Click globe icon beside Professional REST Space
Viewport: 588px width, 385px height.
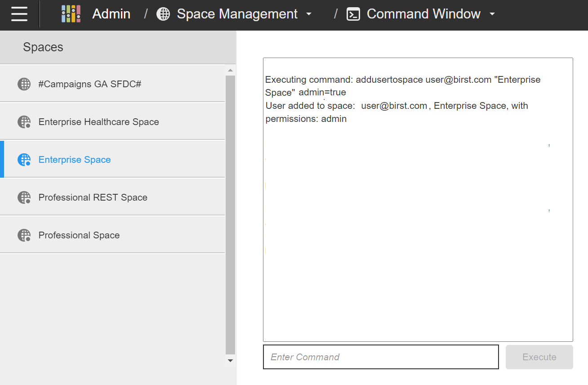point(24,197)
